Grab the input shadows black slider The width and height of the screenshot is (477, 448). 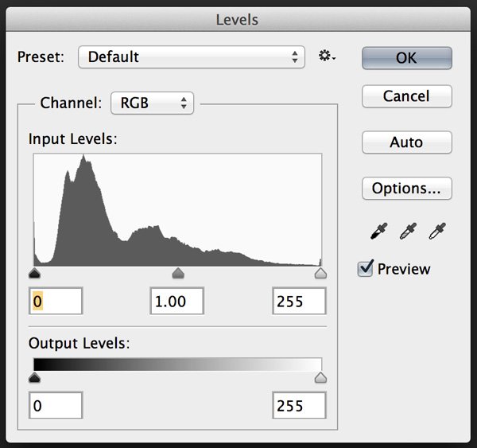[34, 273]
